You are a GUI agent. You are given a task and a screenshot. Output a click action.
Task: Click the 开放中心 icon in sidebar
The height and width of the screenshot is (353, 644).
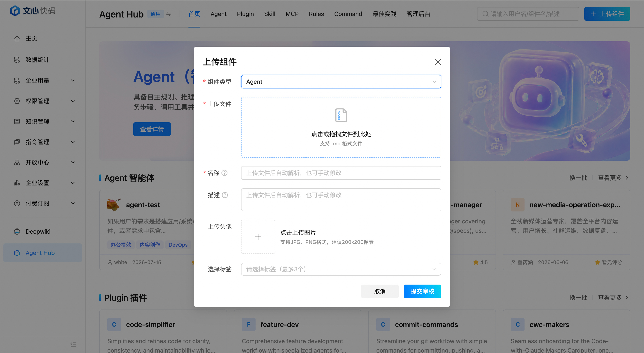tap(17, 163)
